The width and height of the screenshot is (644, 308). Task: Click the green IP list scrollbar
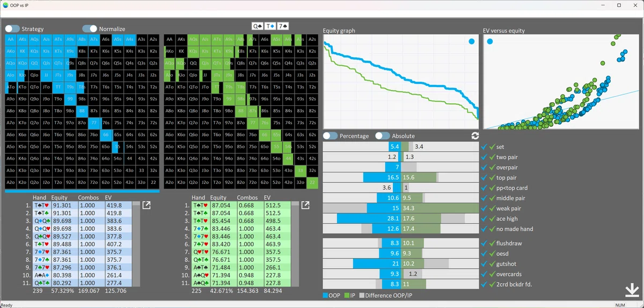pyautogui.click(x=295, y=245)
